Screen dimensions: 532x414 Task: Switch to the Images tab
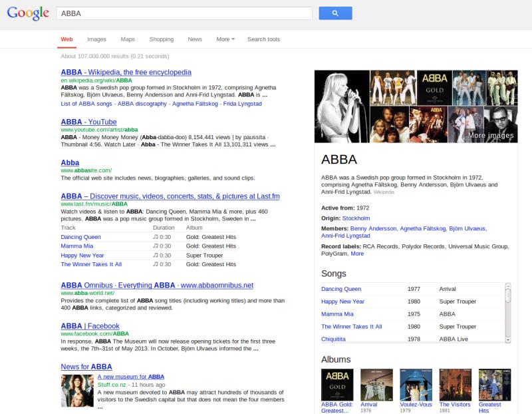point(96,39)
